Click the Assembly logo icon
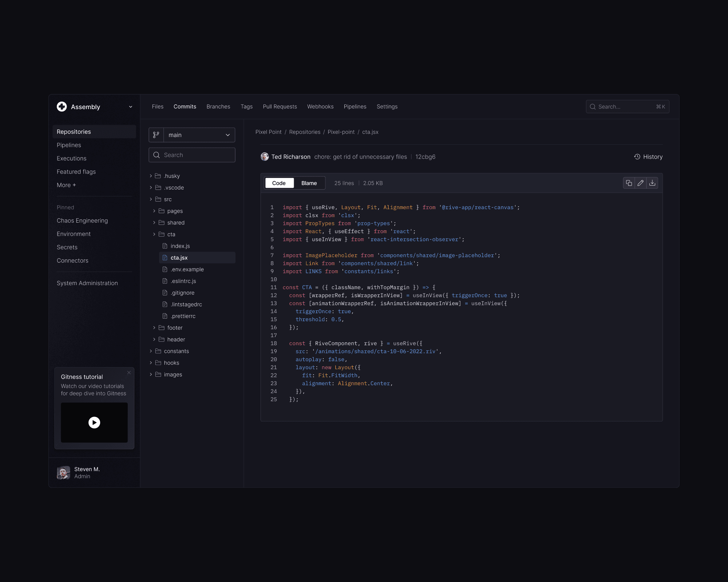 [x=62, y=107]
